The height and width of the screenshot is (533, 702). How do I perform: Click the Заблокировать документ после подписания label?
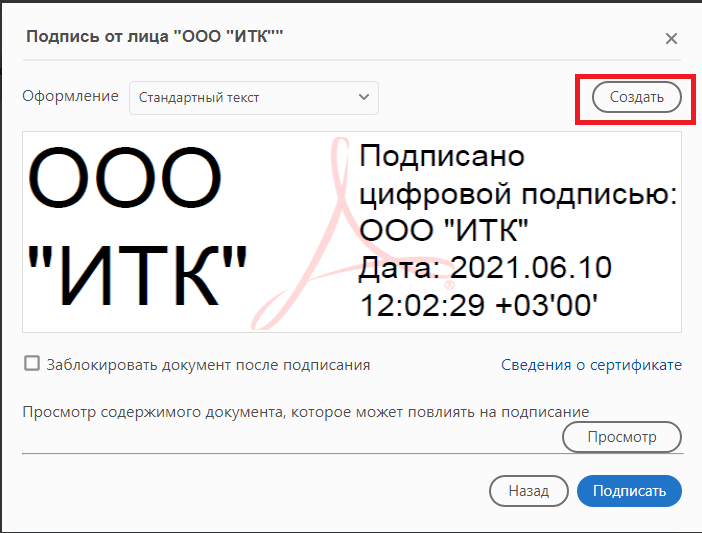click(x=208, y=365)
